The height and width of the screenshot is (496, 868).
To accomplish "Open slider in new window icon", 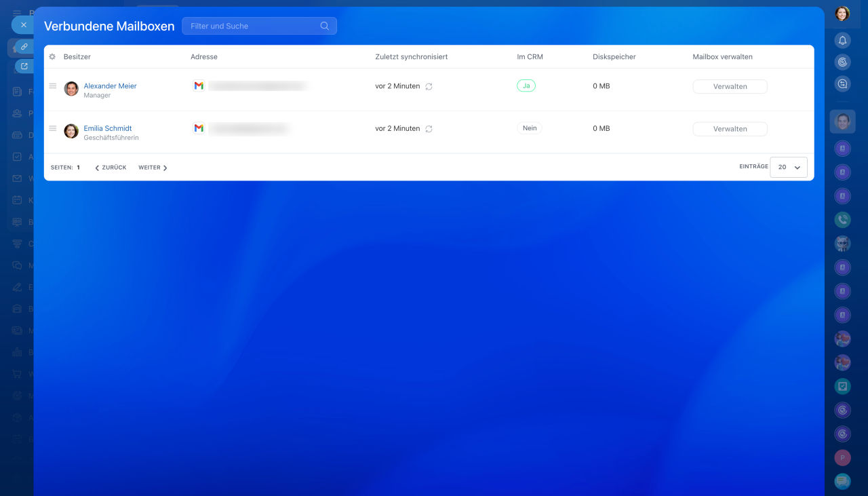I will [24, 66].
